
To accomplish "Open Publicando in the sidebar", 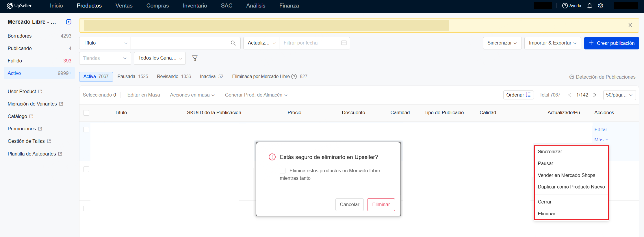I will pyautogui.click(x=39, y=48).
